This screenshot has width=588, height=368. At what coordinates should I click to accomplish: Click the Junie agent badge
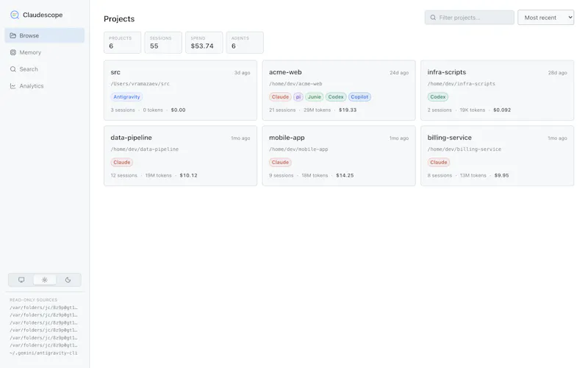pyautogui.click(x=315, y=97)
